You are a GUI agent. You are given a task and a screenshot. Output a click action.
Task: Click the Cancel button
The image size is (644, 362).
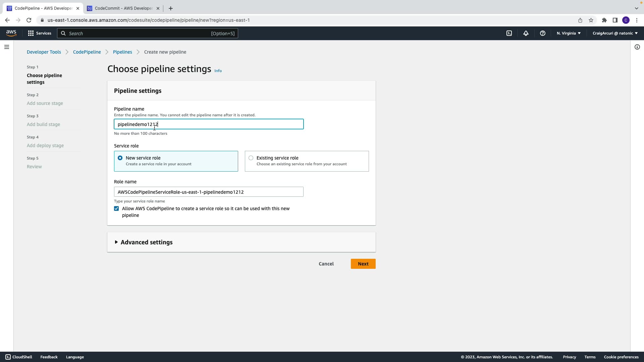(326, 264)
